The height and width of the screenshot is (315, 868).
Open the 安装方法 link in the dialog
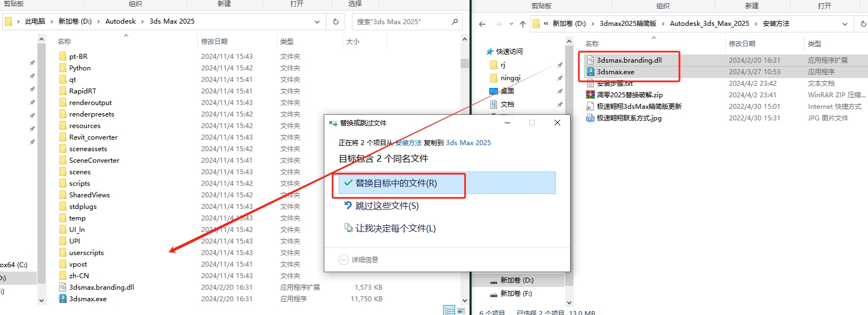tap(408, 142)
